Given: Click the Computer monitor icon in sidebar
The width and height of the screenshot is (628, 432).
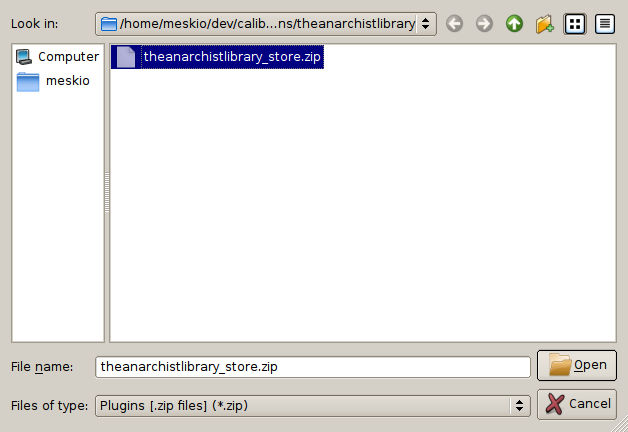Looking at the screenshot, I should 24,56.
